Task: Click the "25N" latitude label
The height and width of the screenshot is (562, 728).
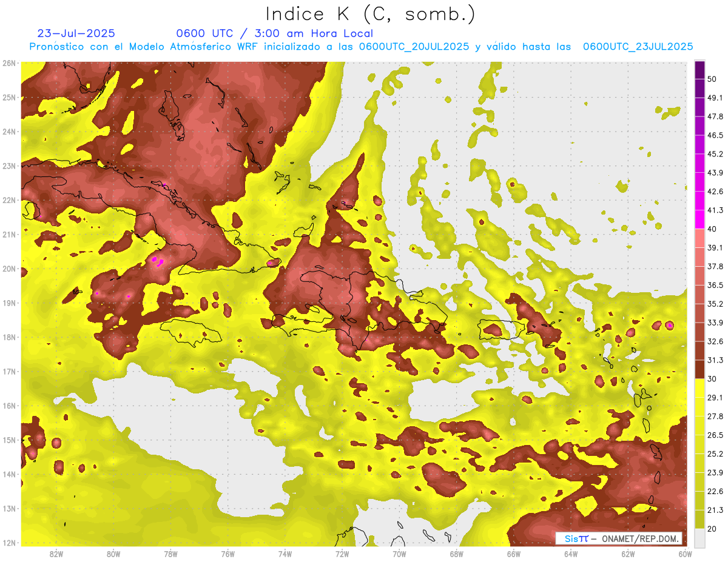Action: coord(8,98)
